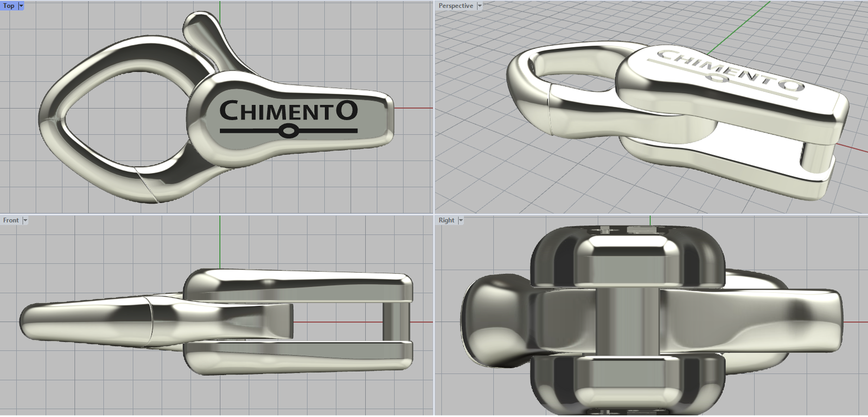The height and width of the screenshot is (417, 868).
Task: Activate the Top viewport title label
Action: point(9,6)
